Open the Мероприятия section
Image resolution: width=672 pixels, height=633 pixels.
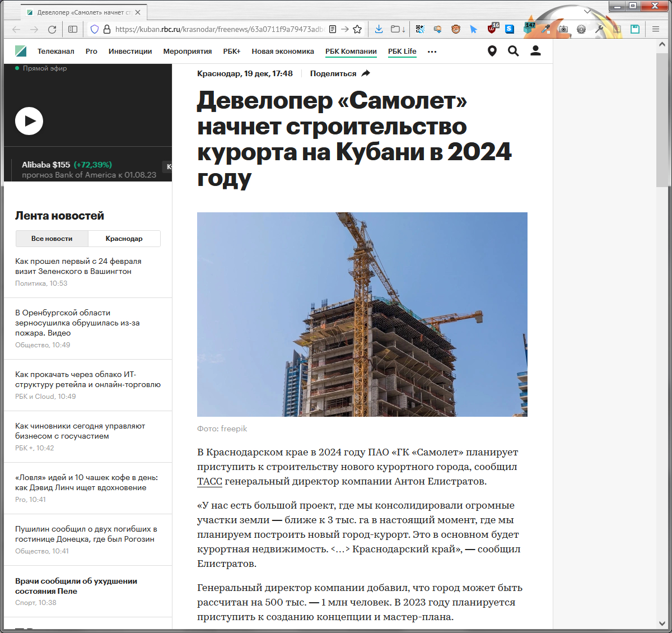[x=188, y=51]
